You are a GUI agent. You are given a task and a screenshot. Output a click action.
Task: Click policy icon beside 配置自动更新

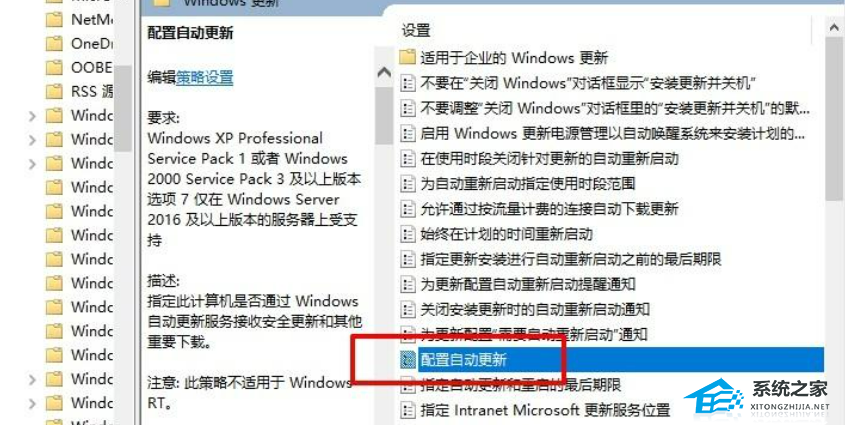[408, 359]
